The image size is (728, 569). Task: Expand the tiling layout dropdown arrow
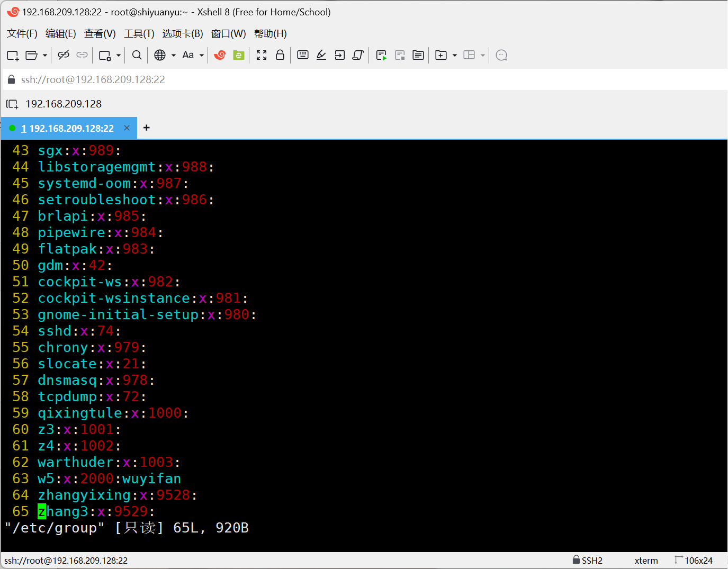[482, 55]
